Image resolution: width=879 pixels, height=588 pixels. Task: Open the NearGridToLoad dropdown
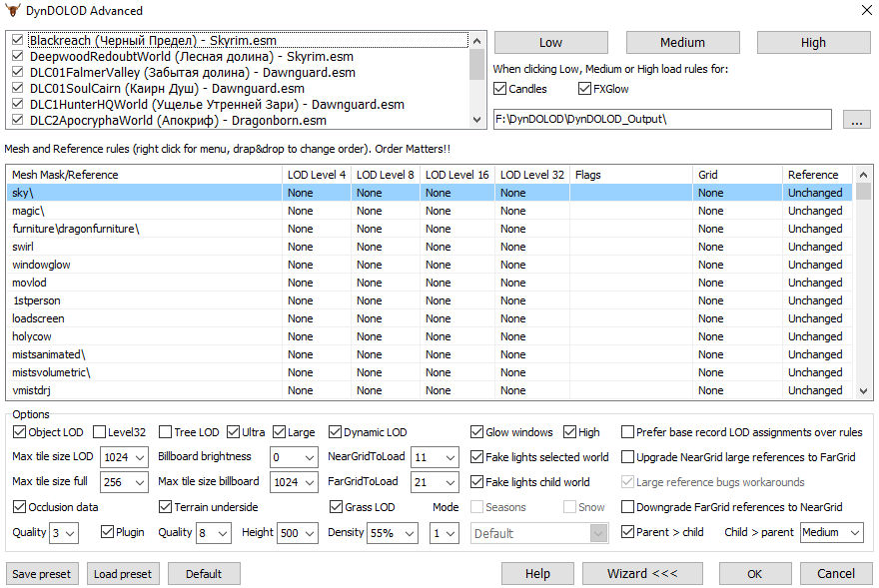click(x=435, y=457)
